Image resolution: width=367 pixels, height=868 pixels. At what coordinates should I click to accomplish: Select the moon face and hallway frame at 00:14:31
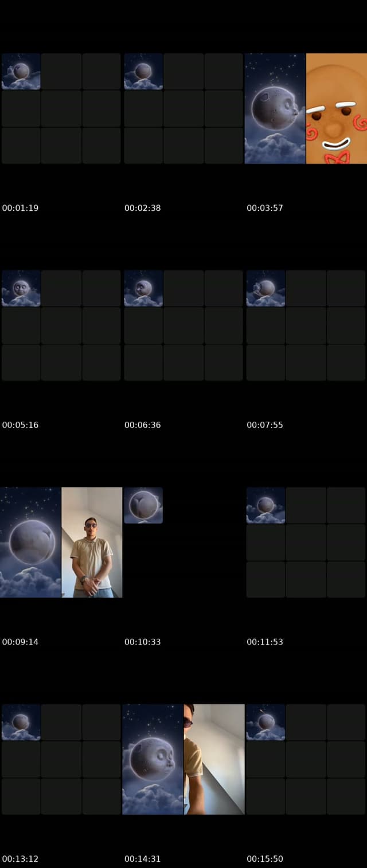(183, 759)
